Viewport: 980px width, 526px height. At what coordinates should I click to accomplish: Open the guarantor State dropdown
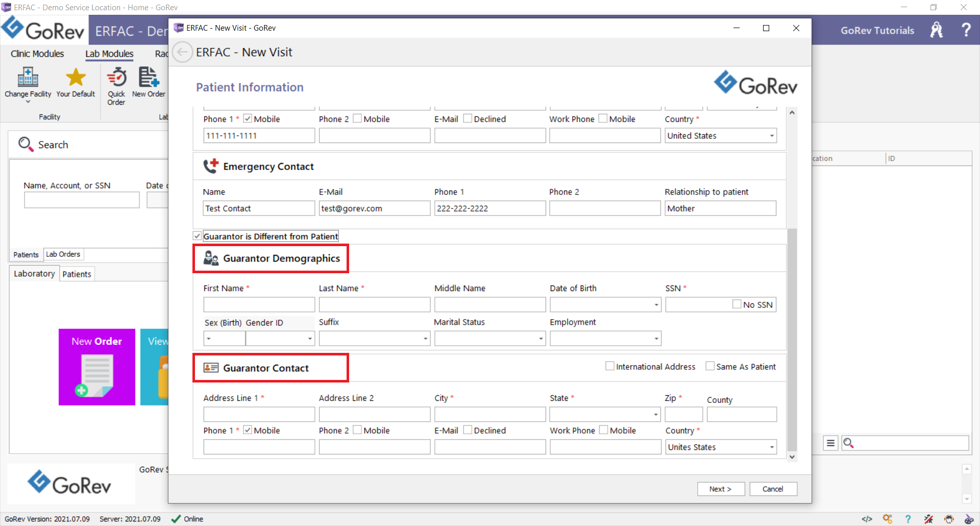656,414
